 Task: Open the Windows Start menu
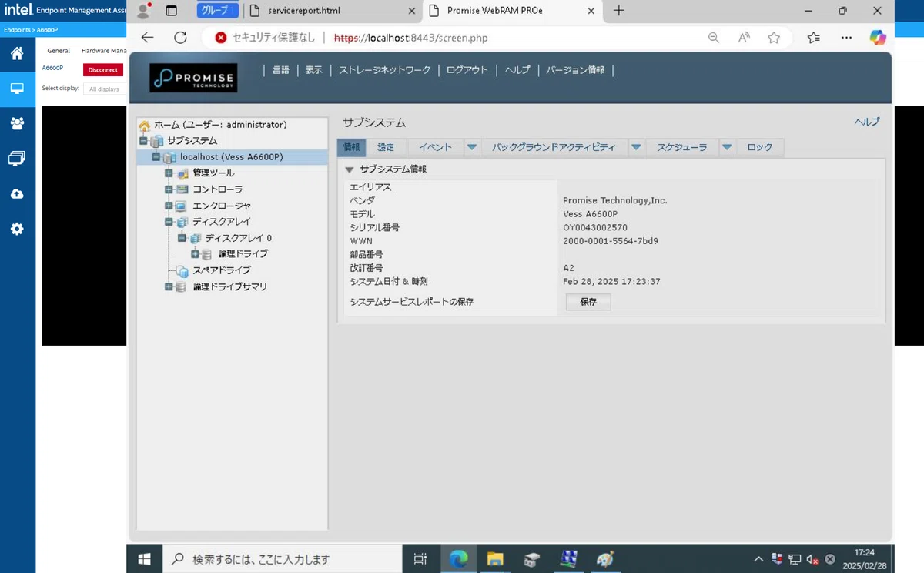coord(145,559)
